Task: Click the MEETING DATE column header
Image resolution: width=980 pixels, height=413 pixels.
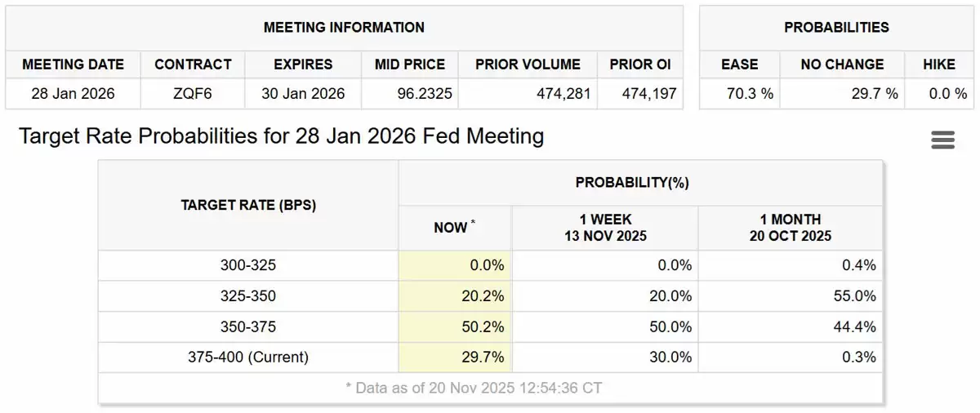Action: coord(73,64)
